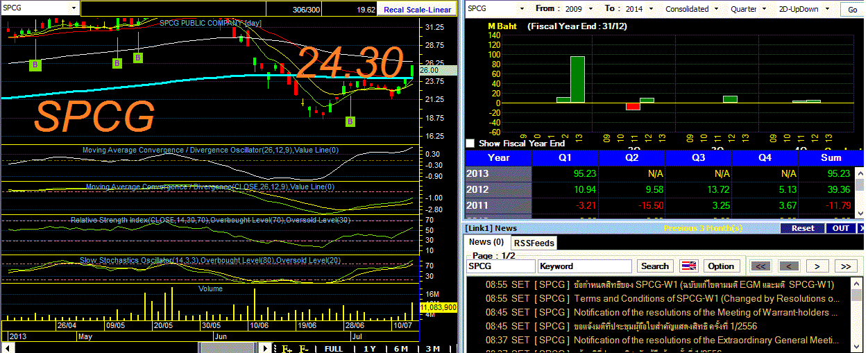Click the Sum column header

click(x=831, y=157)
